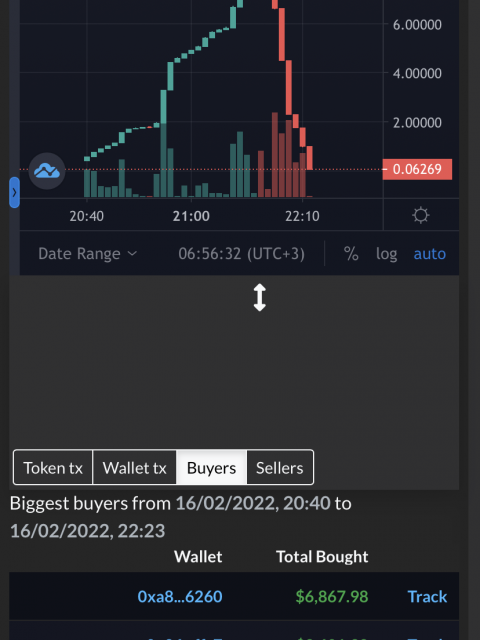Switch to the Token tx tab
This screenshot has width=480, height=640.
point(53,467)
